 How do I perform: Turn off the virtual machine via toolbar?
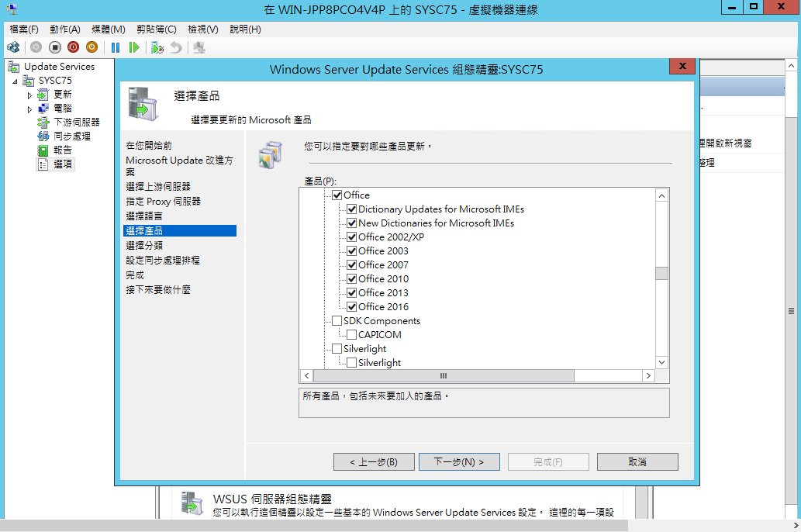tap(54, 47)
